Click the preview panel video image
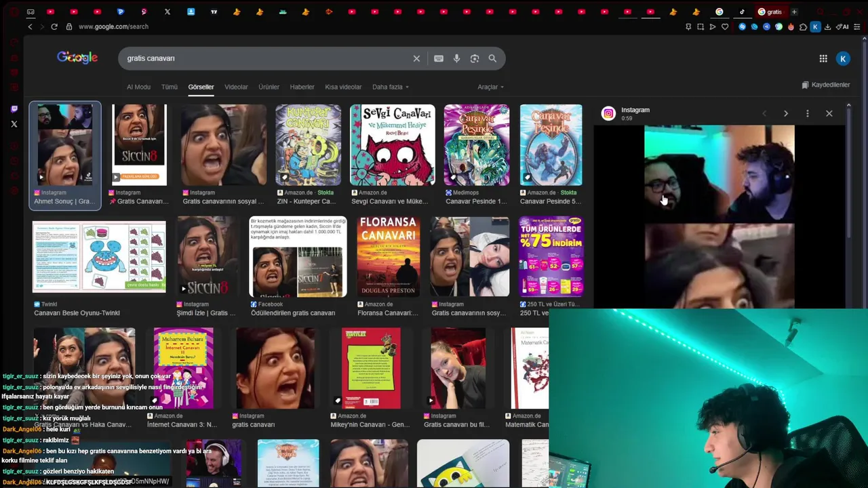Viewport: 868px width, 488px height. [719, 217]
